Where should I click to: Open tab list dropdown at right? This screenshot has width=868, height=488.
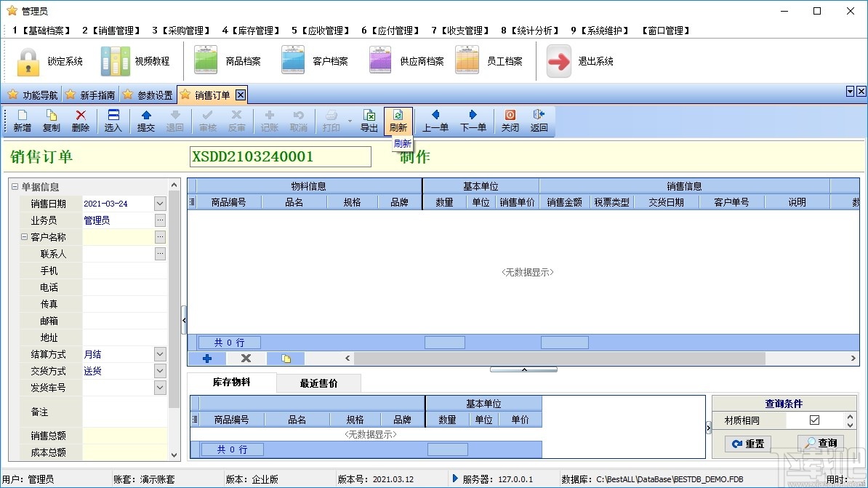[x=851, y=92]
